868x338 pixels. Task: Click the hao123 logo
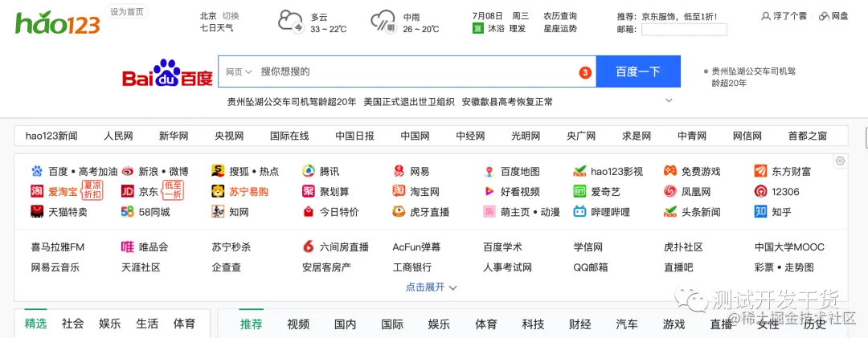click(x=58, y=22)
